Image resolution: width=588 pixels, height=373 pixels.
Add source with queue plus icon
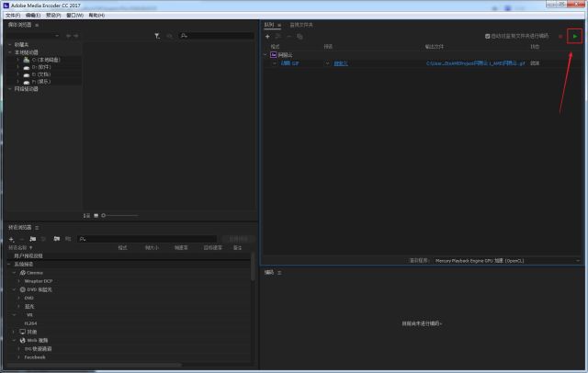coord(267,37)
